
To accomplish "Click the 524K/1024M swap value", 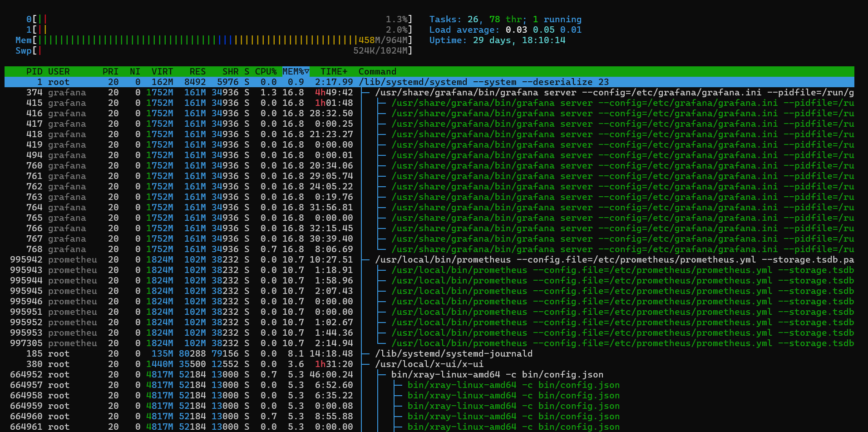I will tap(380, 51).
